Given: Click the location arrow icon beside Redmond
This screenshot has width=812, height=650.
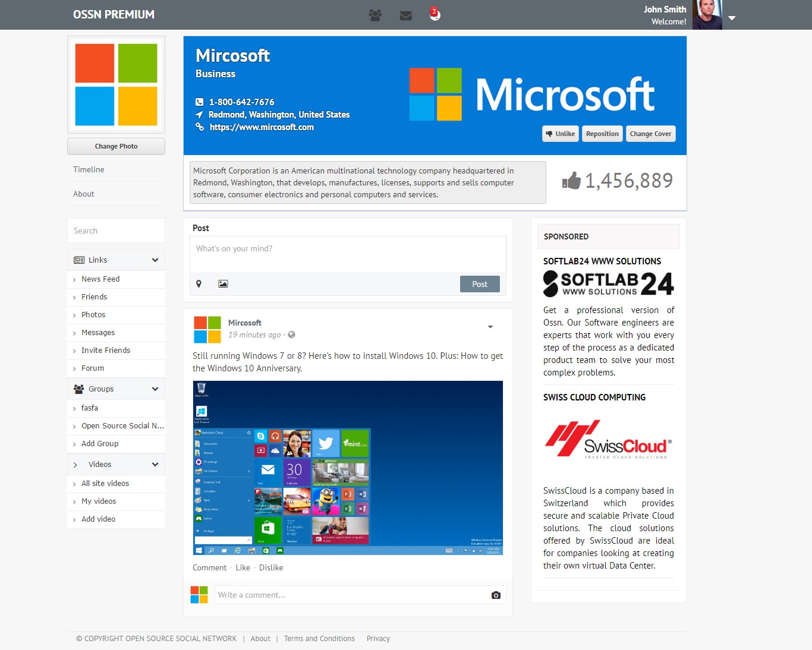Looking at the screenshot, I should click(199, 114).
